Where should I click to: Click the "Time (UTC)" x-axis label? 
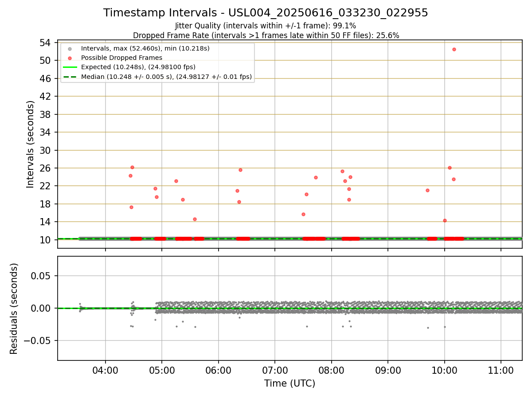[x=289, y=383]
